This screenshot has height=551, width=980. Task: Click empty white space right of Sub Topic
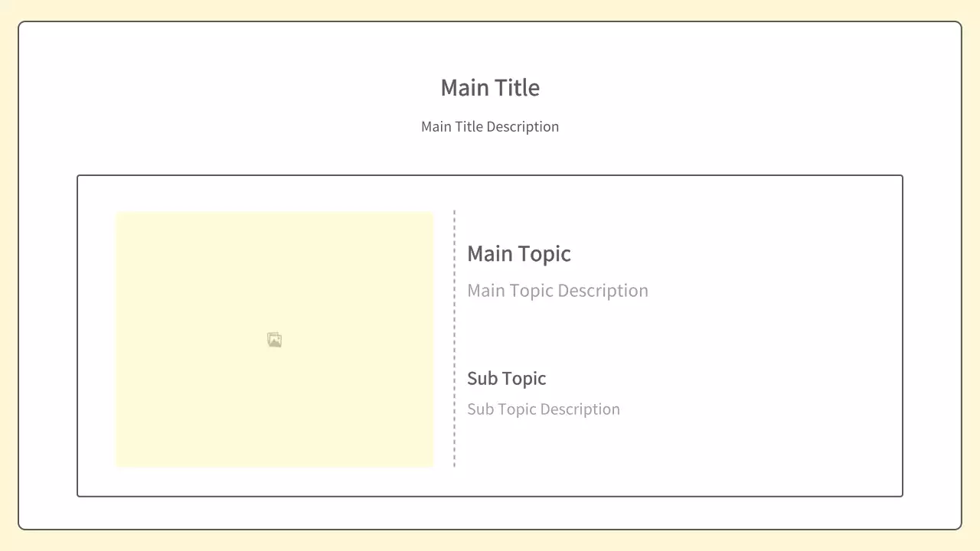(x=727, y=379)
